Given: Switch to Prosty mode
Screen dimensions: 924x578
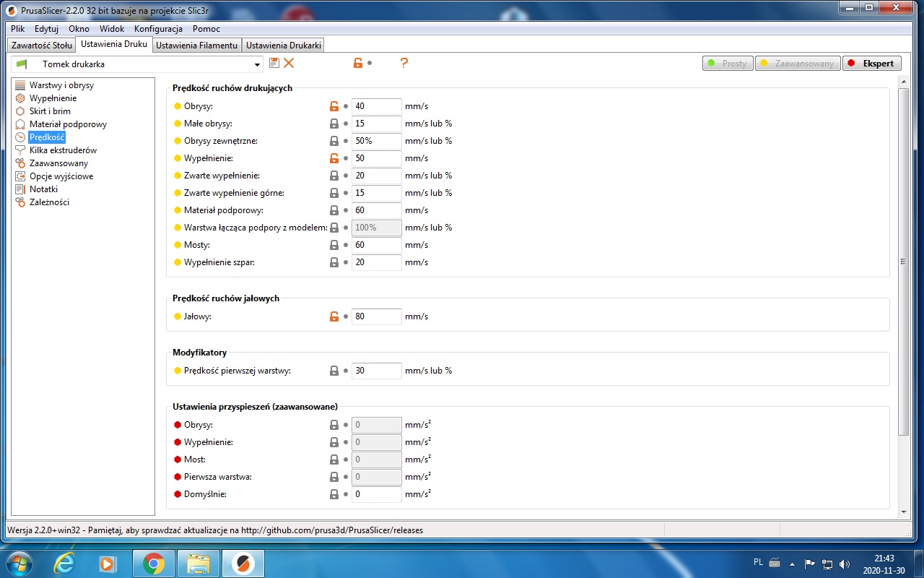Looking at the screenshot, I should [x=728, y=64].
